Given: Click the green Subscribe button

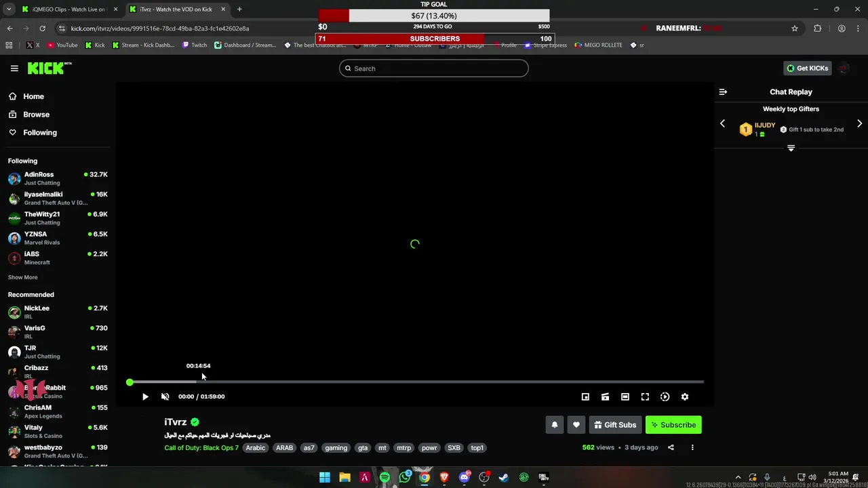Looking at the screenshot, I should point(673,425).
